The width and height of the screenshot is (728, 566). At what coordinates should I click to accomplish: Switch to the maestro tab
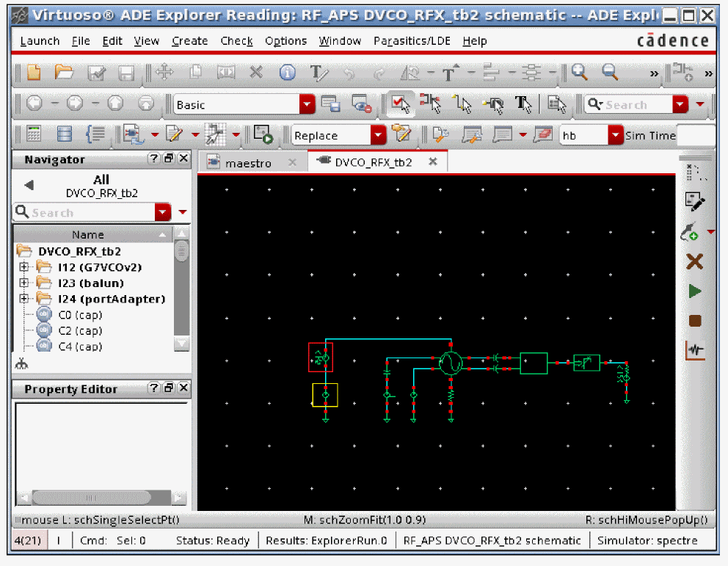(248, 163)
